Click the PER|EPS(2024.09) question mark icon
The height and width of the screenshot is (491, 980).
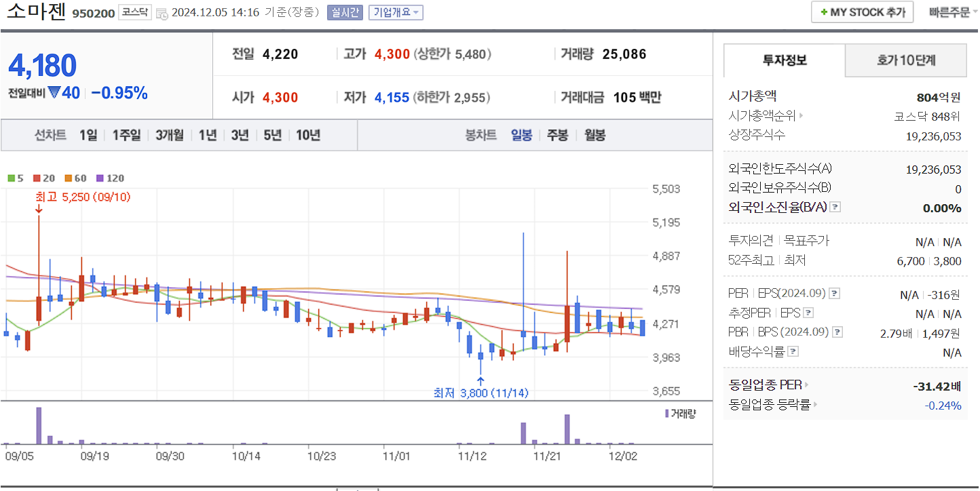[x=834, y=294]
